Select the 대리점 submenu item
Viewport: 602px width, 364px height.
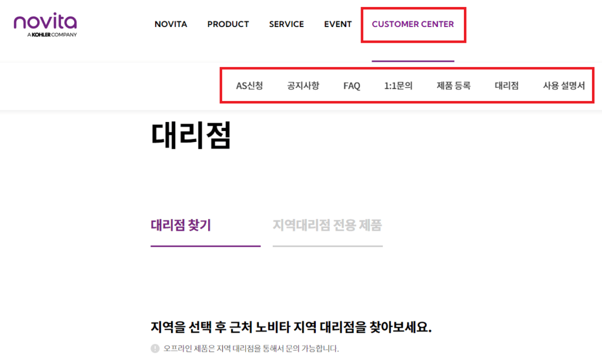click(506, 86)
